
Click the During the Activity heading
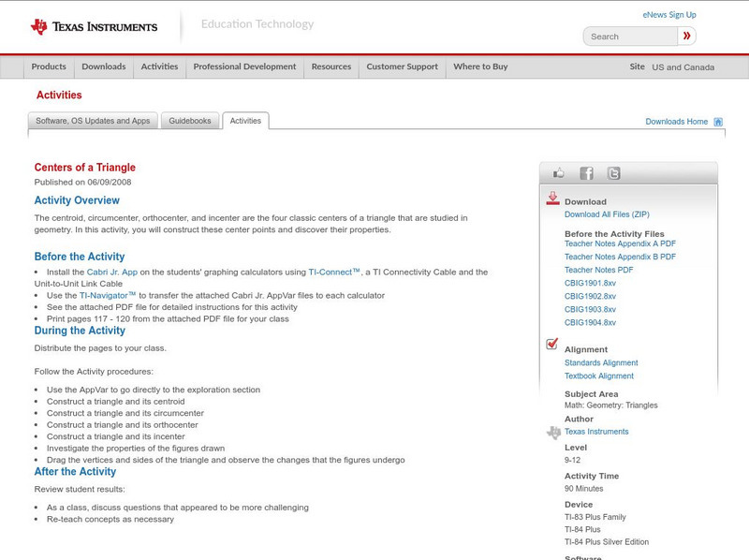[x=80, y=331]
